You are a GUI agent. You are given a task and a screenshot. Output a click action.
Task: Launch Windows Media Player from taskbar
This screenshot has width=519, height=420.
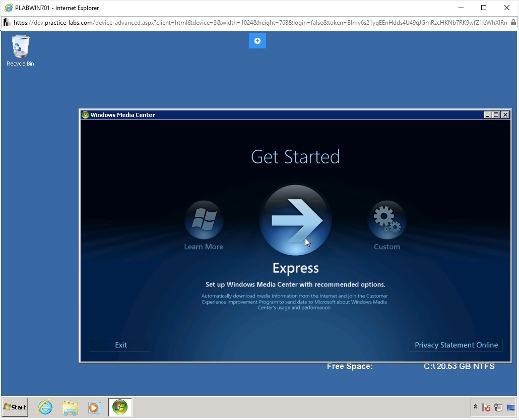95,407
